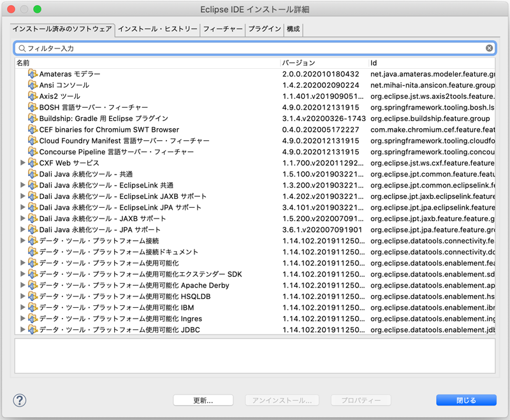Image resolution: width=510 pixels, height=420 pixels.
Task: Click the magnifier icon in filter field
Action: pos(22,48)
